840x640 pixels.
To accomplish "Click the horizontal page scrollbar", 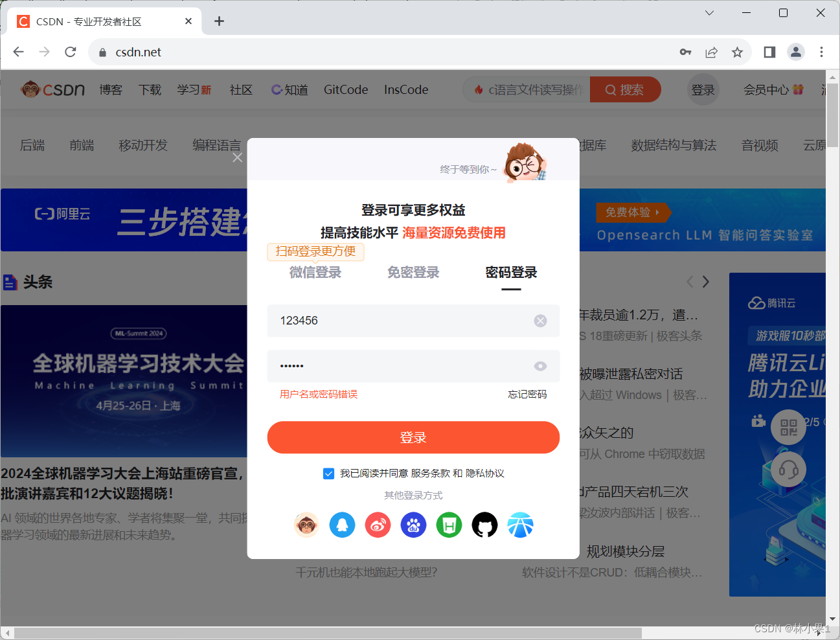I will tap(328, 633).
